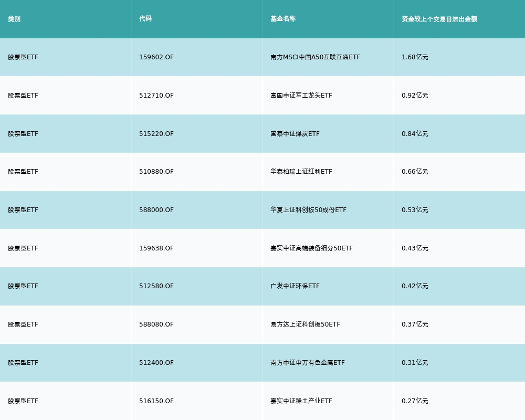This screenshot has width=525, height=420.
Task: Click 股票型ETF in the 512710.OF row
Action: click(23, 96)
